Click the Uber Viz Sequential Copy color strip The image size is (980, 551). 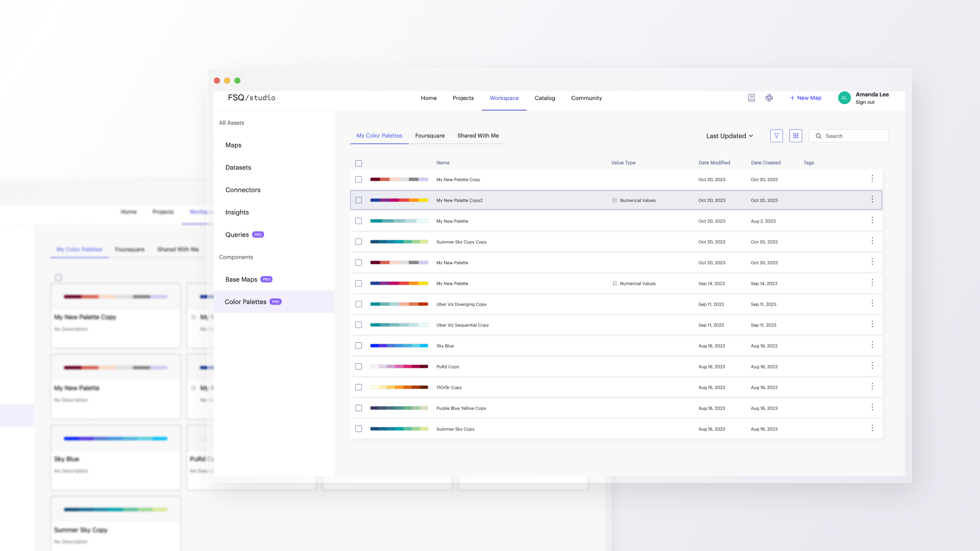(399, 325)
